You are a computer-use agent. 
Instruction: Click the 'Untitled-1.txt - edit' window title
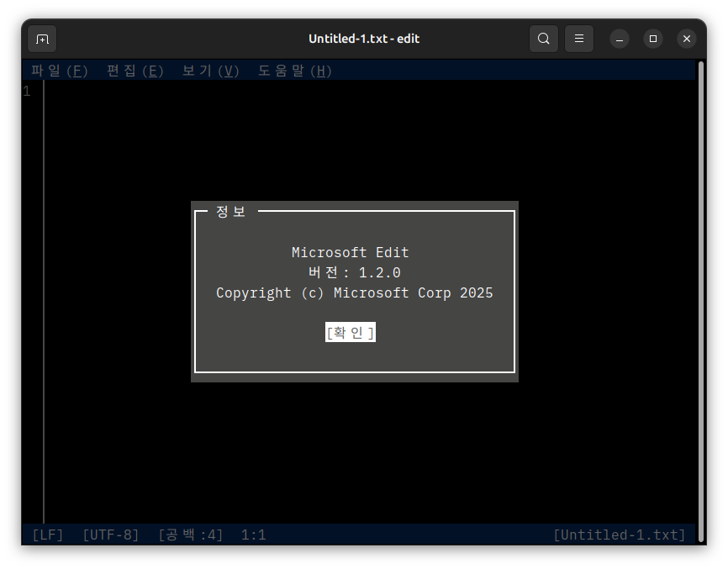pos(364,39)
